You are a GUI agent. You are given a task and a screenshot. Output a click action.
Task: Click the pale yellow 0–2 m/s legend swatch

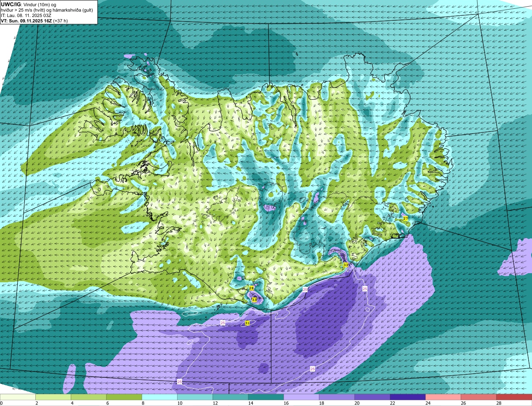click(x=18, y=397)
